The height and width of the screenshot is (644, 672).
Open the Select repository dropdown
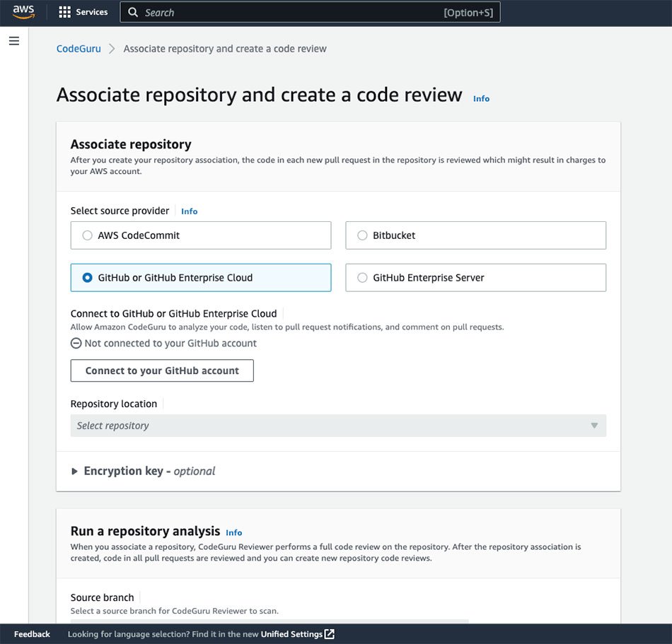click(337, 426)
